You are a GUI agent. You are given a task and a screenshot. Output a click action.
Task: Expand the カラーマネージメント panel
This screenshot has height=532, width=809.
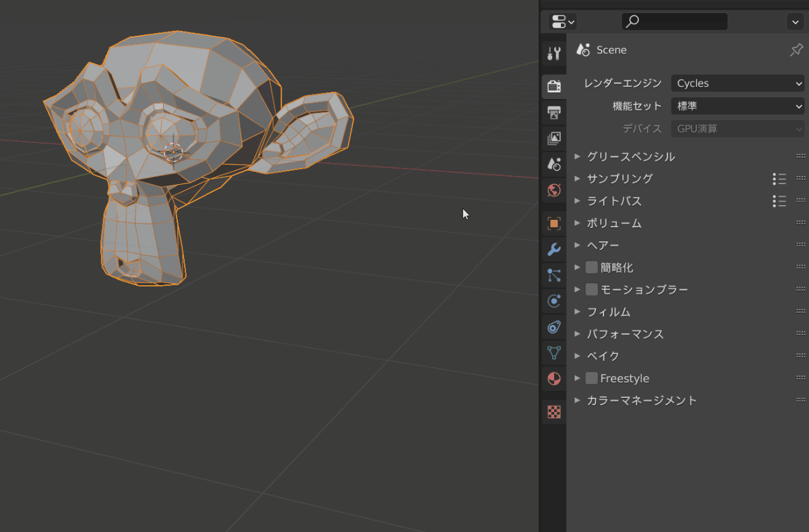[x=577, y=401]
